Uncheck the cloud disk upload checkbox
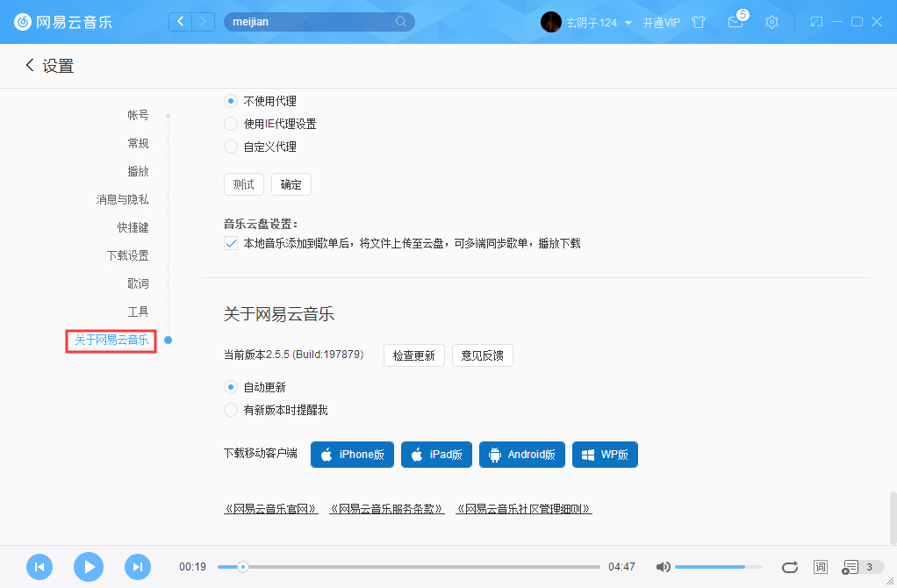 229,244
